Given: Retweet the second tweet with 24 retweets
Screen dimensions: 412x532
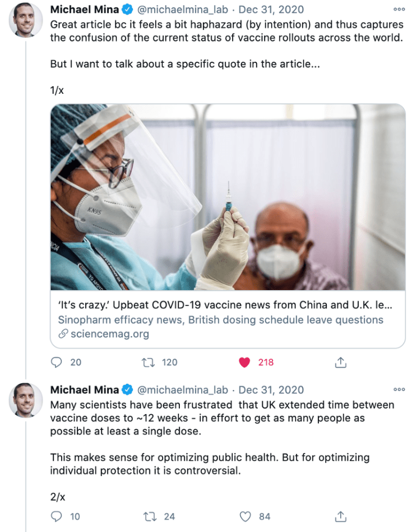Looking at the screenshot, I should click(149, 516).
